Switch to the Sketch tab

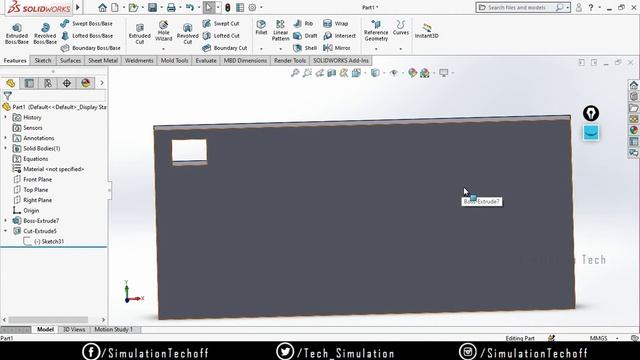coord(43,60)
